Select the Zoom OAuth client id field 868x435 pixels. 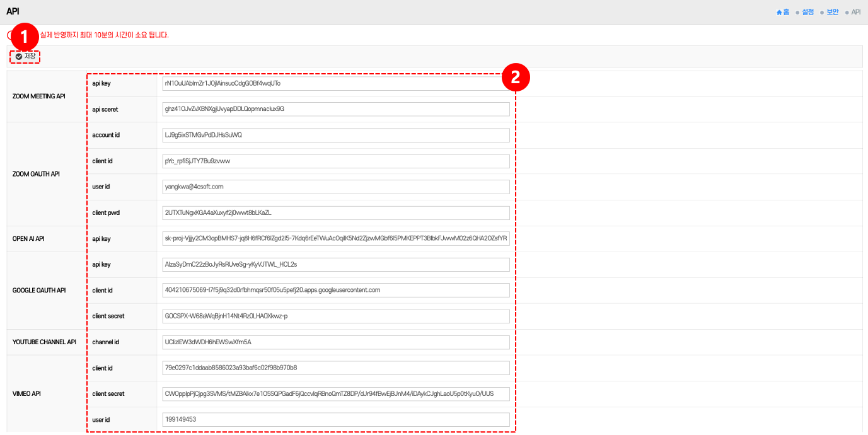pyautogui.click(x=335, y=161)
